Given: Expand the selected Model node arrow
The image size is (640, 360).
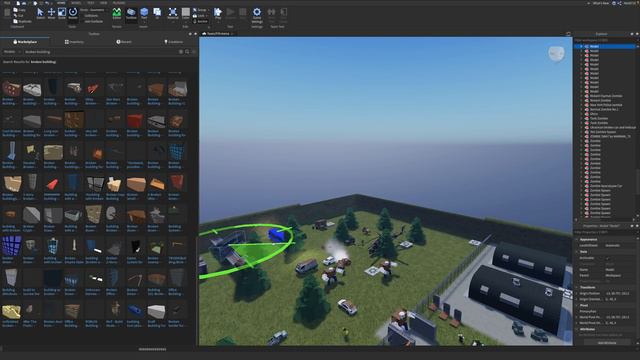Looking at the screenshot, I should [581, 47].
